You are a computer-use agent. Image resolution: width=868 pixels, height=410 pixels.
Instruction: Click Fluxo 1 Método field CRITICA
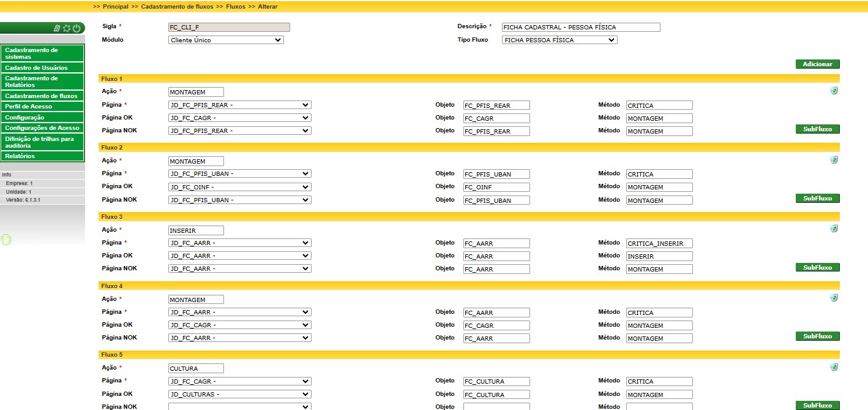point(659,105)
